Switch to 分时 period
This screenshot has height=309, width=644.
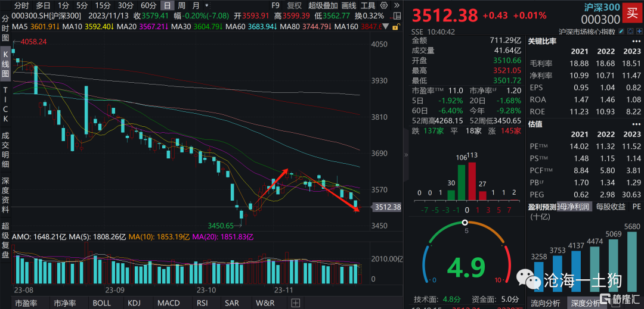tap(21, 6)
